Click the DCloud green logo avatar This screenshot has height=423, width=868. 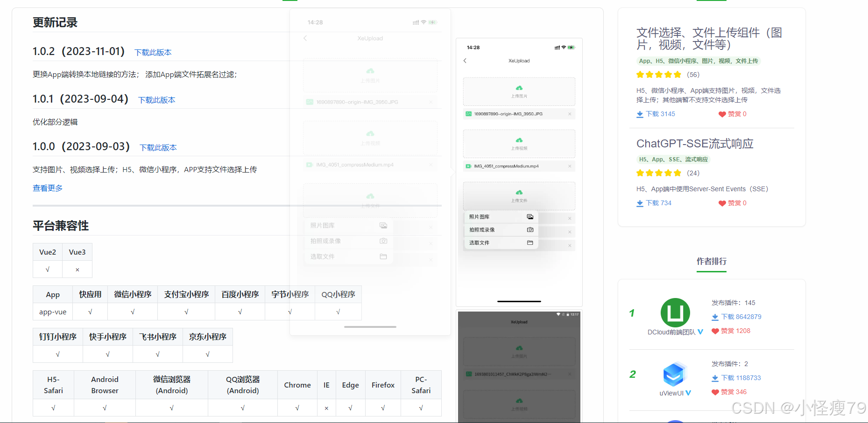tap(675, 312)
